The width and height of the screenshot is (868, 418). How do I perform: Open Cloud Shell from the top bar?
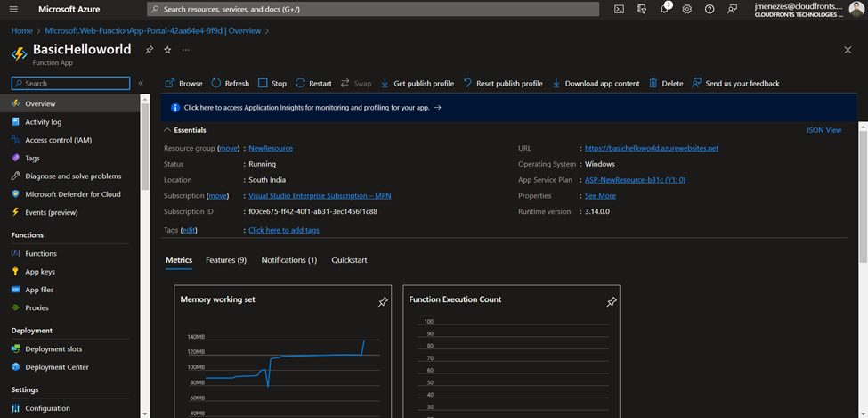(620, 9)
